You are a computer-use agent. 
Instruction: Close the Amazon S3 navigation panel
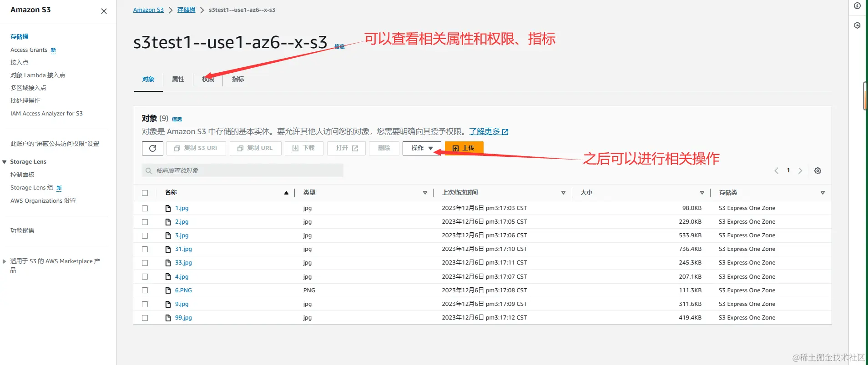click(x=104, y=11)
